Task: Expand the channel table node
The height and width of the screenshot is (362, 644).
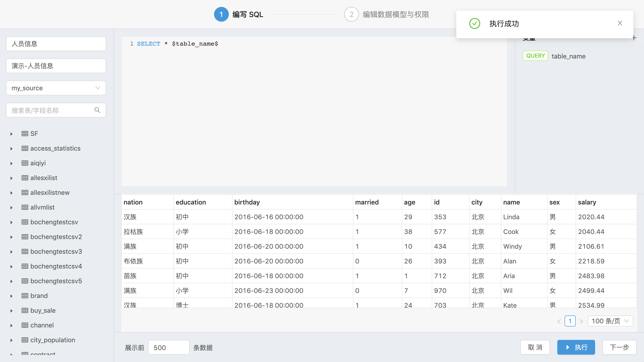Action: pyautogui.click(x=12, y=325)
